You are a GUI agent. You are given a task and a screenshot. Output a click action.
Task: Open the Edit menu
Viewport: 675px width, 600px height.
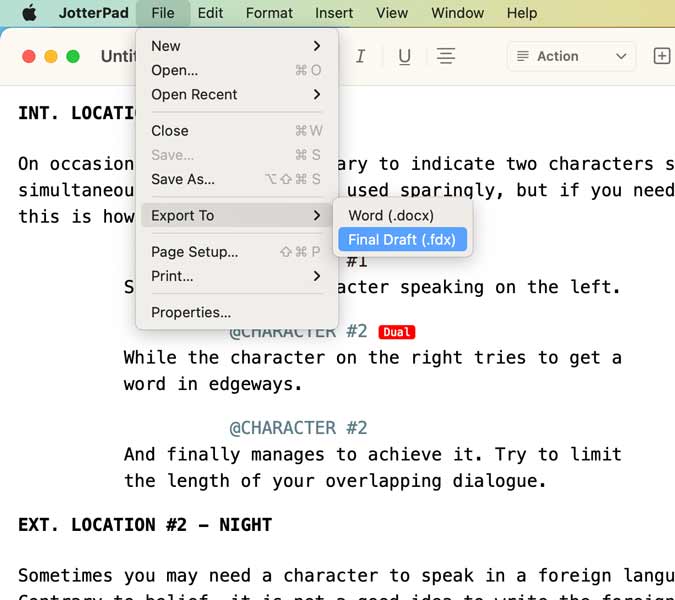click(210, 13)
